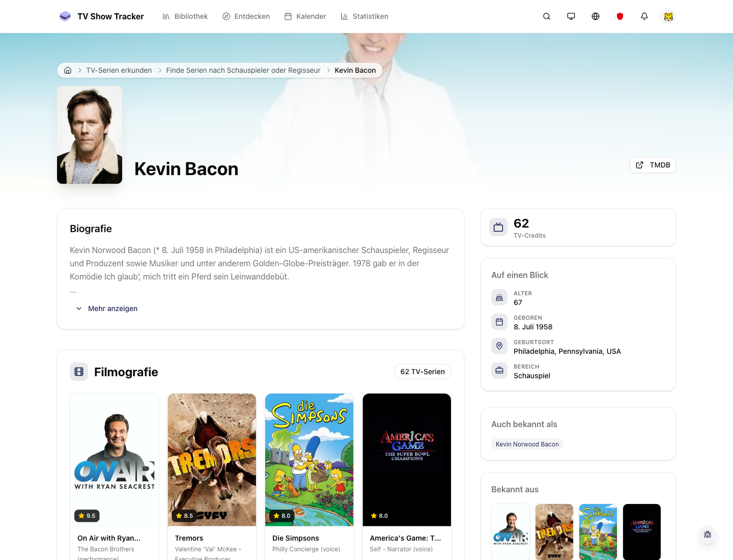Follow the TV-Serien erkunden breadcrumb link
This screenshot has height=560, width=733.
coord(119,70)
